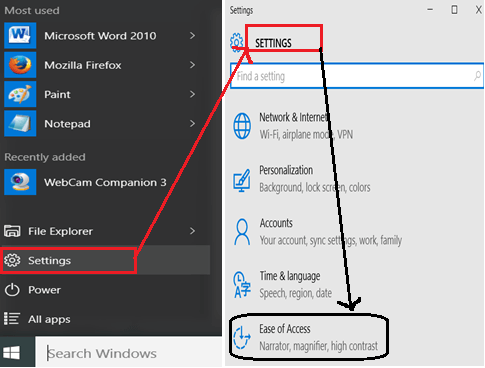Click the Microsoft Word 2010 icon
Image resolution: width=485 pixels, height=368 pixels.
20,36
